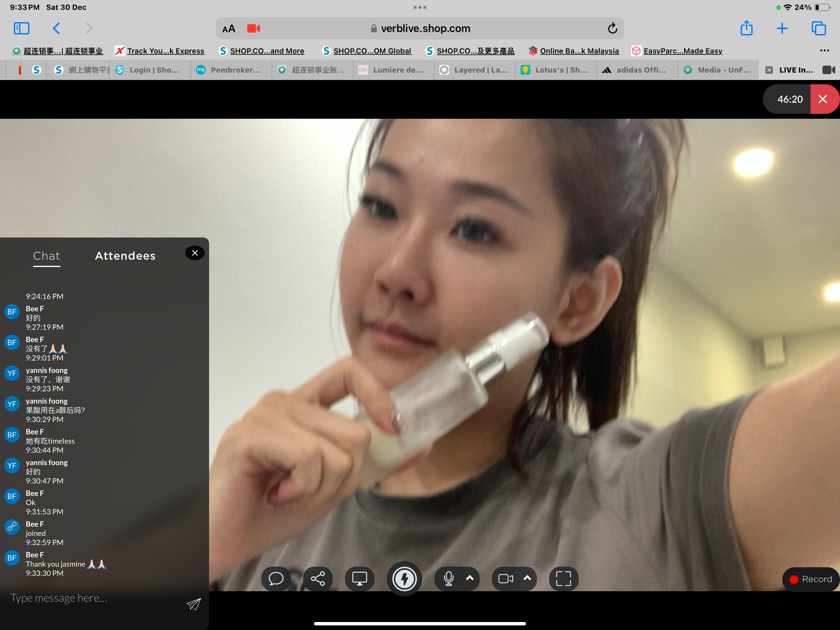
Task: Open the Safari sidebar panel
Action: point(21,29)
